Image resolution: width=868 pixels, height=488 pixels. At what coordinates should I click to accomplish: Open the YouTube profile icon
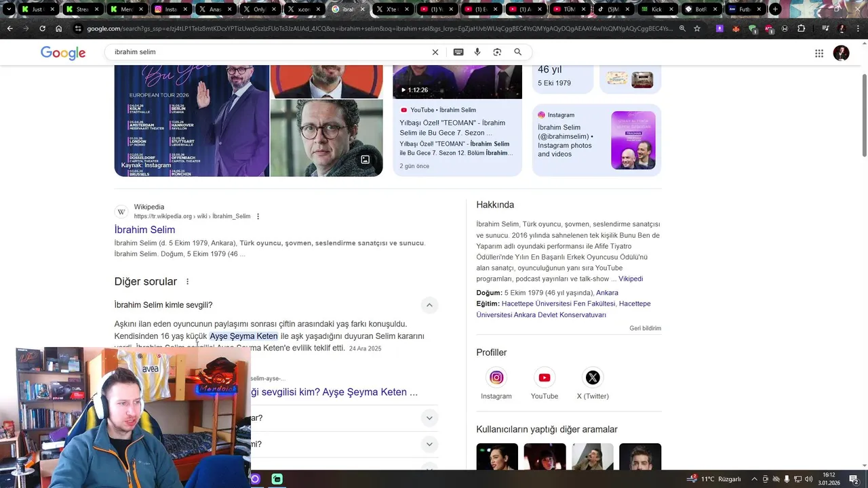coord(545,378)
